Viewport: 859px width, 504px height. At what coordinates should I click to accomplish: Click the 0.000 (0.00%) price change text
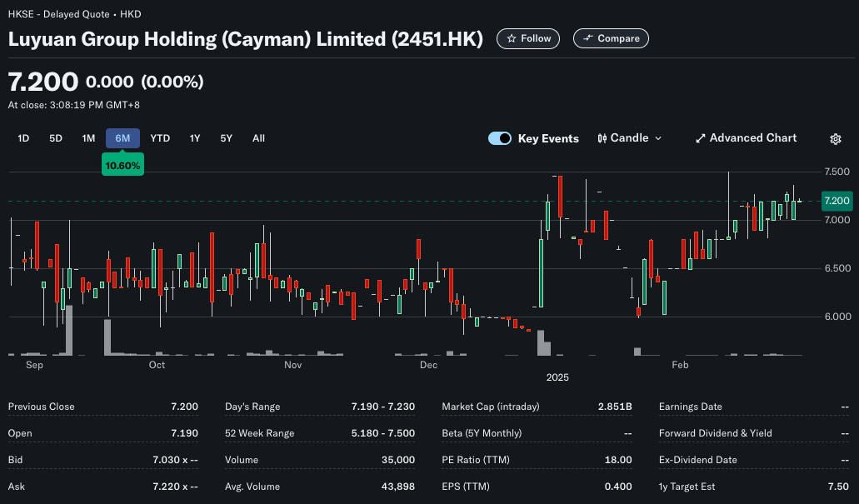(x=145, y=82)
